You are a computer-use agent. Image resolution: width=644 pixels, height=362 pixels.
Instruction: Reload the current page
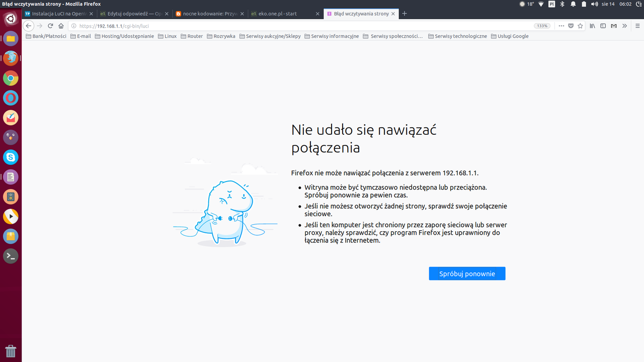50,26
